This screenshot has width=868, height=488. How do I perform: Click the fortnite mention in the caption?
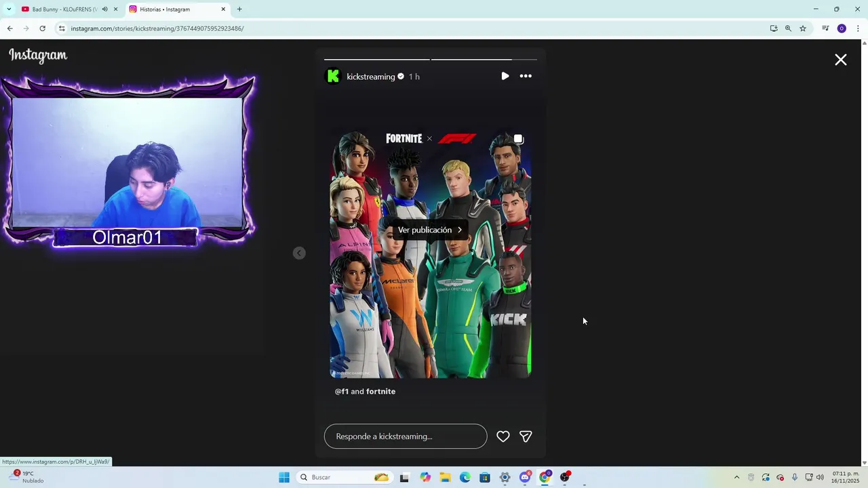380,392
